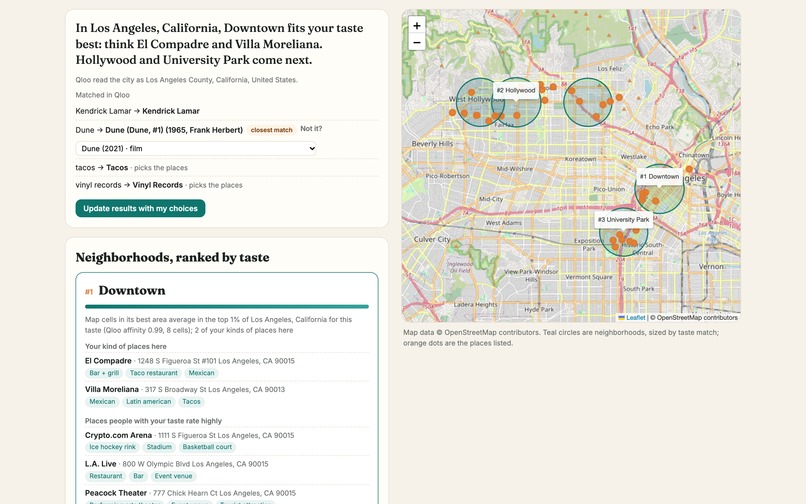Open the Dune match dropdown
The height and width of the screenshot is (504, 806).
click(196, 148)
